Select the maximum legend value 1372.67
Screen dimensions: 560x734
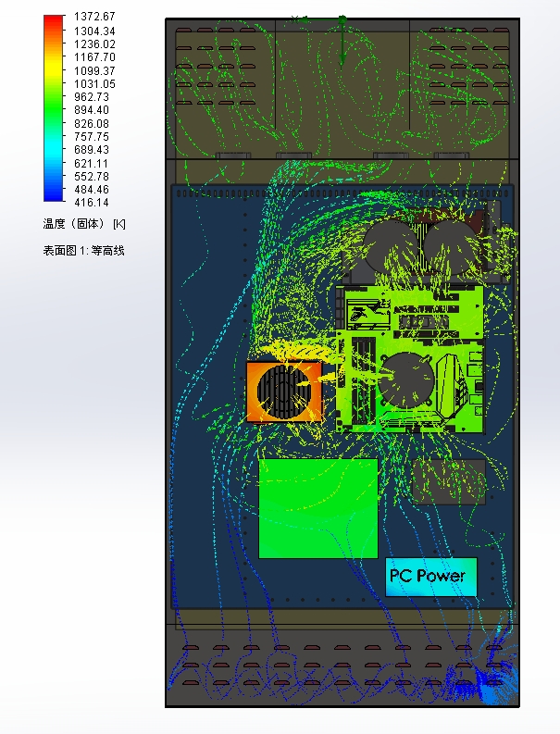point(94,17)
